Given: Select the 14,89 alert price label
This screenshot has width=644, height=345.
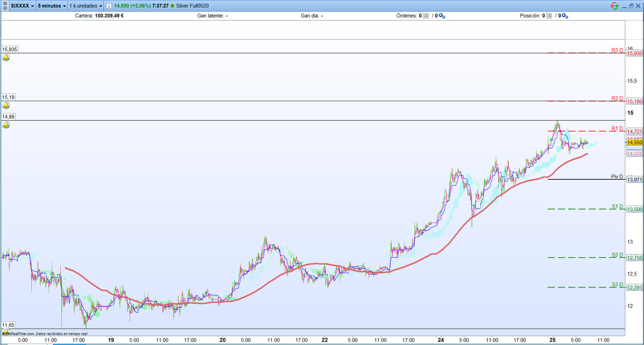Looking at the screenshot, I should pos(8,117).
